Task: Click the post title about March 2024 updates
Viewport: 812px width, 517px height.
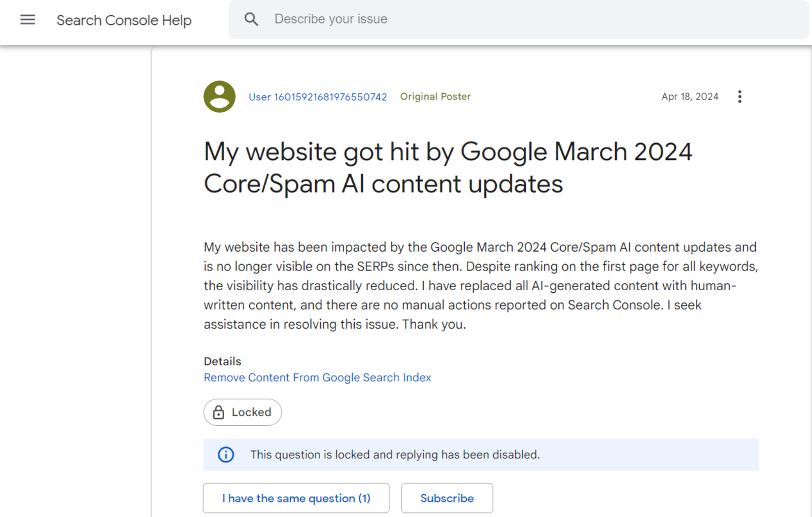Action: tap(448, 168)
